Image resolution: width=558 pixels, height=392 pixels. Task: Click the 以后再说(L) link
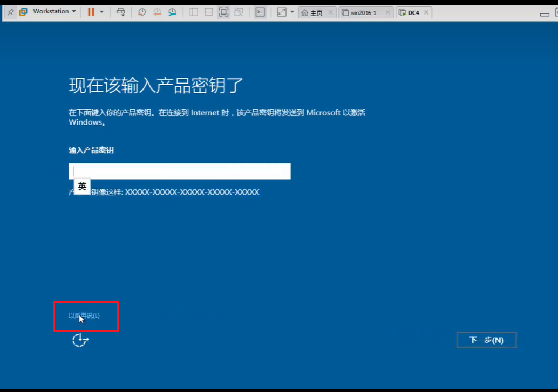pos(84,315)
